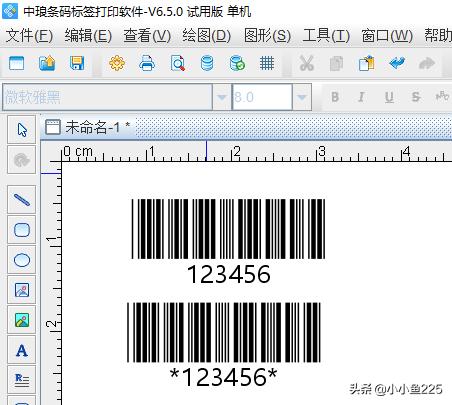Select the ellipse drawing tool
Screen dimensions: 452x405
[x=22, y=260]
